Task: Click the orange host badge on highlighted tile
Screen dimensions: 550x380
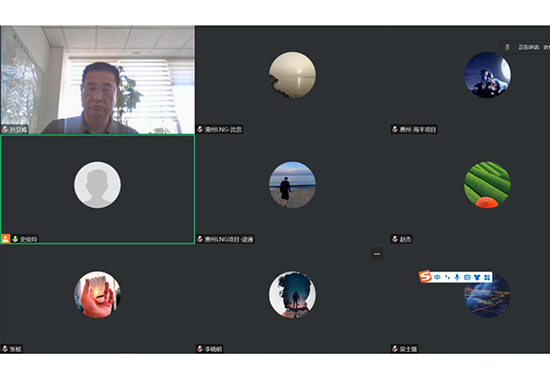Action: (x=6, y=239)
